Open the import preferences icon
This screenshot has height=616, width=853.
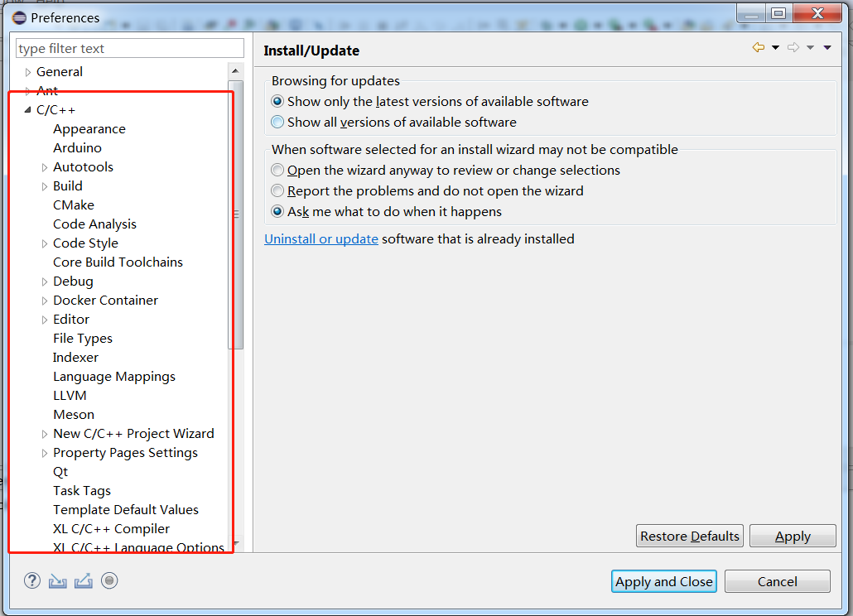tap(57, 580)
